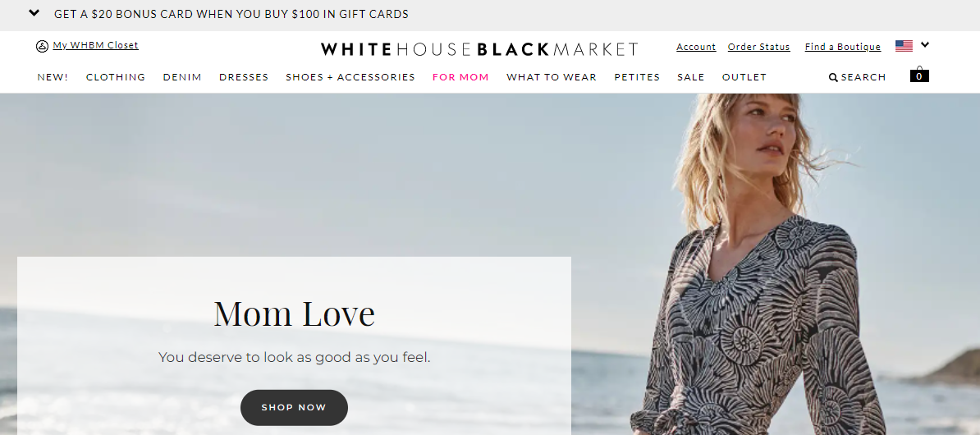This screenshot has height=435, width=980.
Task: Open the Account link
Action: point(696,47)
